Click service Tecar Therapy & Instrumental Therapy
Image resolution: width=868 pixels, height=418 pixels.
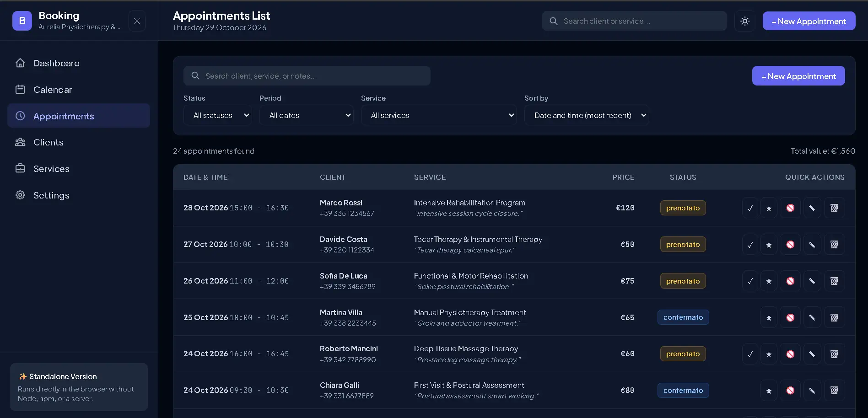tap(478, 239)
